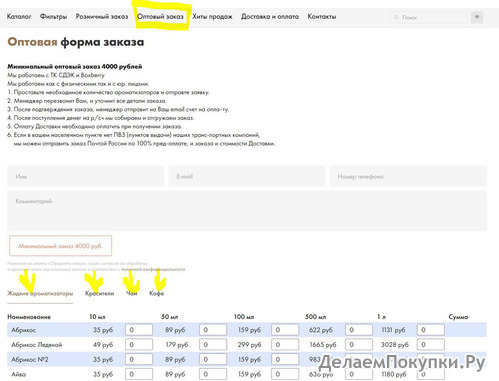Click the 1 л column header
This screenshot has height=381, width=499.
(381, 317)
